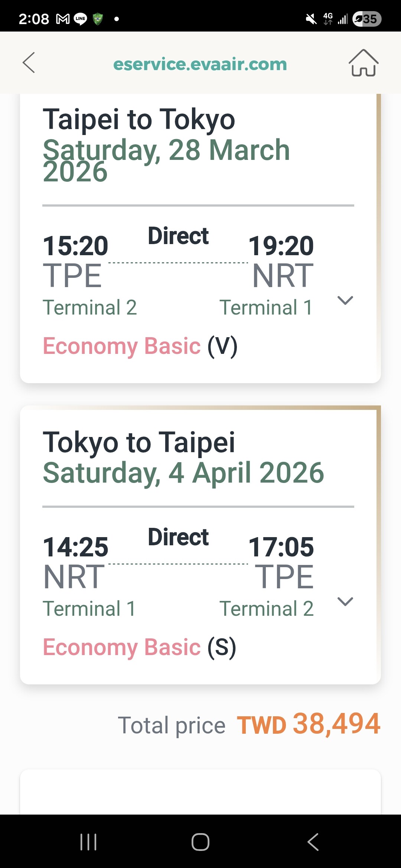The height and width of the screenshot is (868, 401).
Task: Tap the back arrow in header
Action: click(29, 63)
